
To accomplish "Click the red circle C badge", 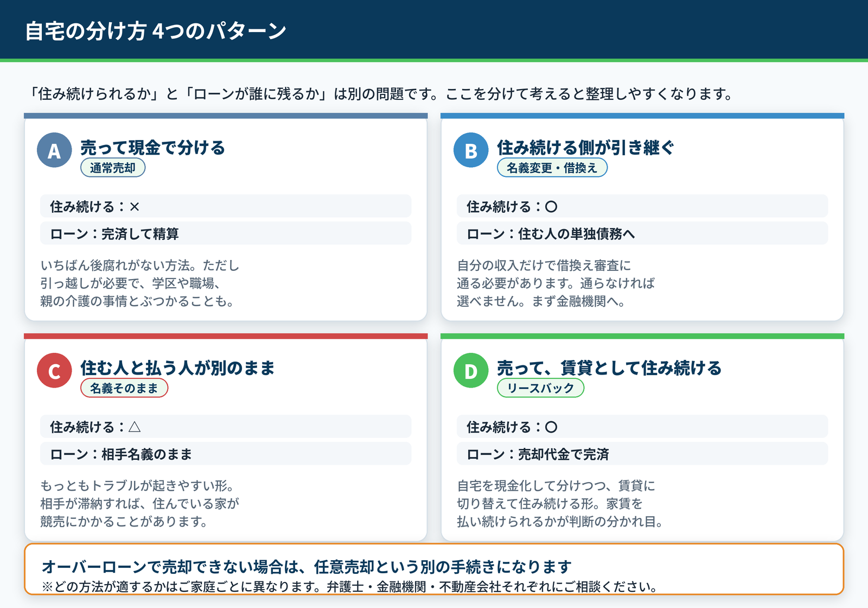I will click(54, 370).
